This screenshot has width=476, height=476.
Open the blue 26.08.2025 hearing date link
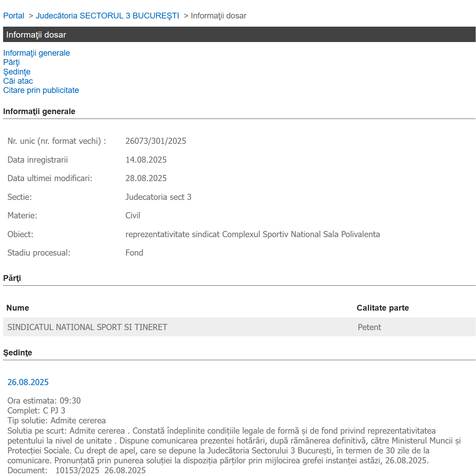click(x=28, y=382)
